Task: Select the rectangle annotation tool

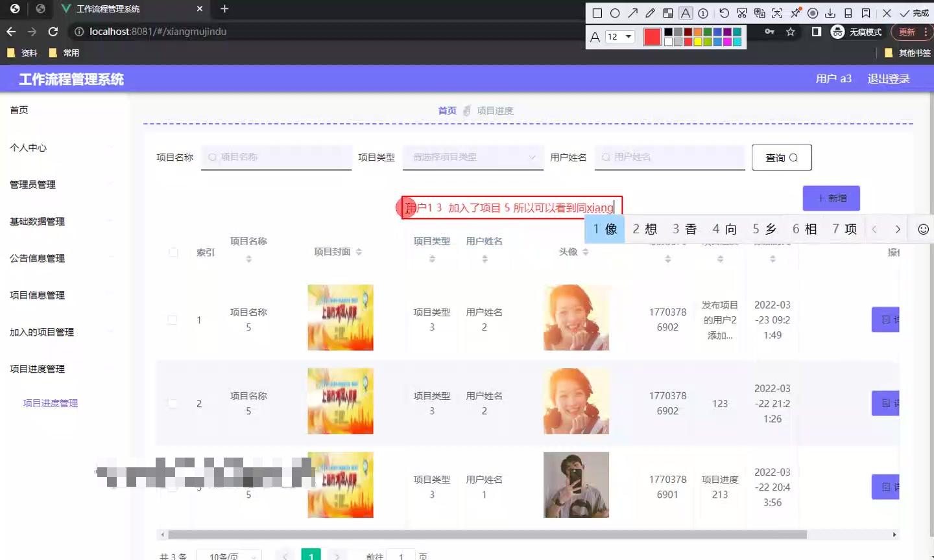Action: pyautogui.click(x=597, y=12)
